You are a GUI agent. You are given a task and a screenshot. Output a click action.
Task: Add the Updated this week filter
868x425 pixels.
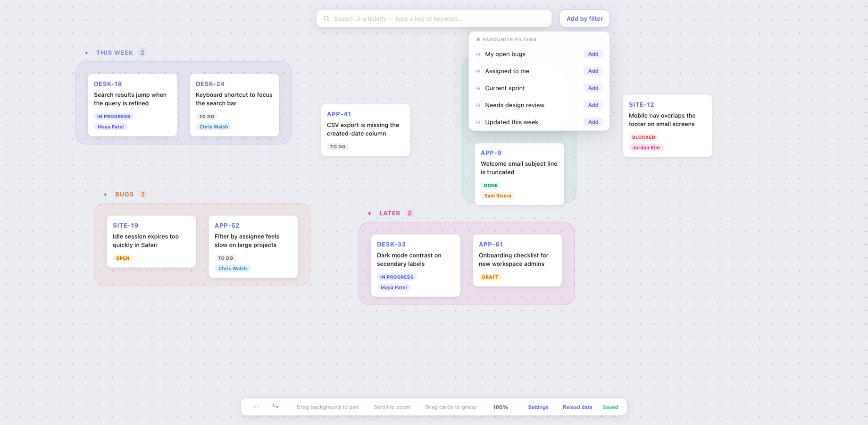point(593,122)
